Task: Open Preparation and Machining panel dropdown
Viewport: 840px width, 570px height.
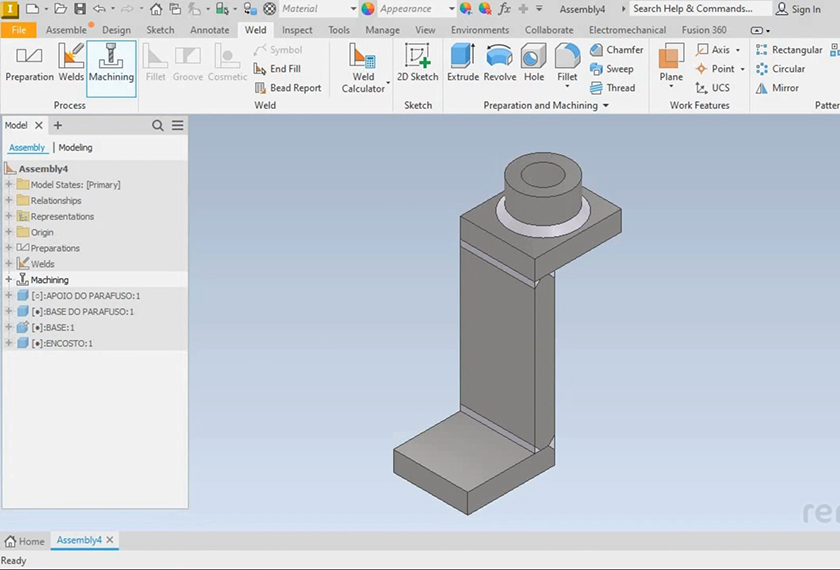Action: pyautogui.click(x=605, y=106)
